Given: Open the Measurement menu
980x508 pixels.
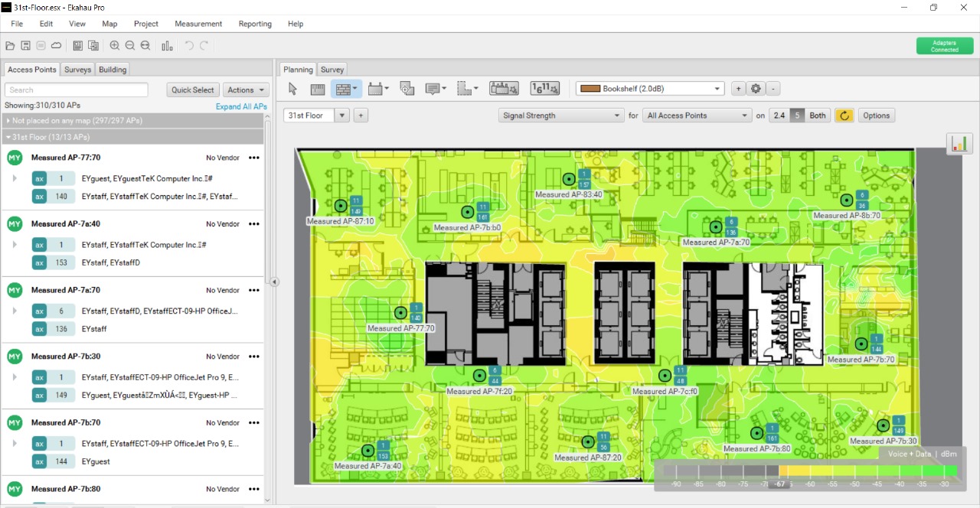Looking at the screenshot, I should pyautogui.click(x=198, y=24).
